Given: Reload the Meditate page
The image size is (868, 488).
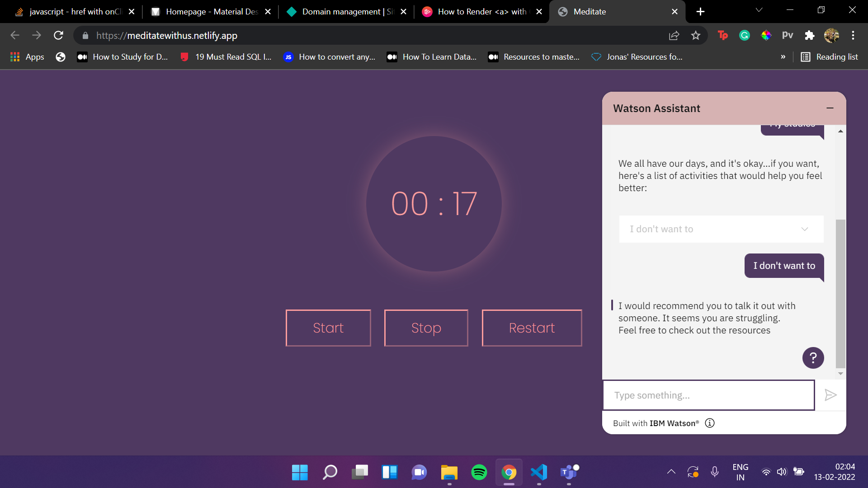Looking at the screenshot, I should click(x=58, y=35).
